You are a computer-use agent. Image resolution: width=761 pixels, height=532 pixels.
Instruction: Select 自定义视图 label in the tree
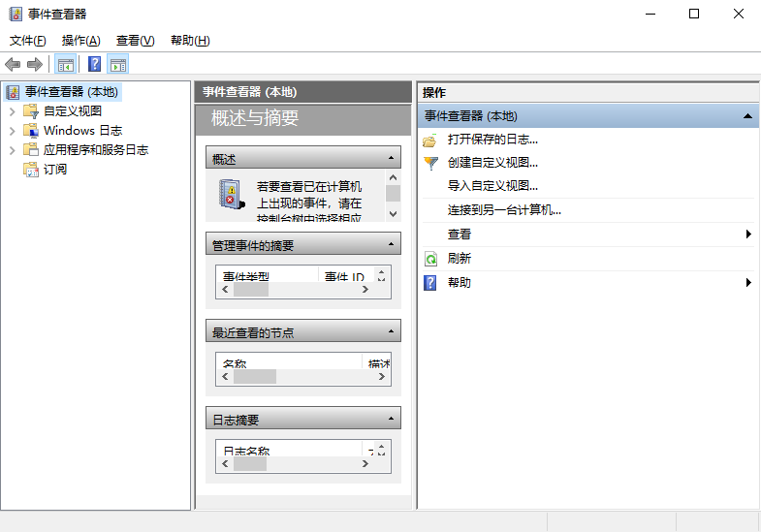click(73, 111)
